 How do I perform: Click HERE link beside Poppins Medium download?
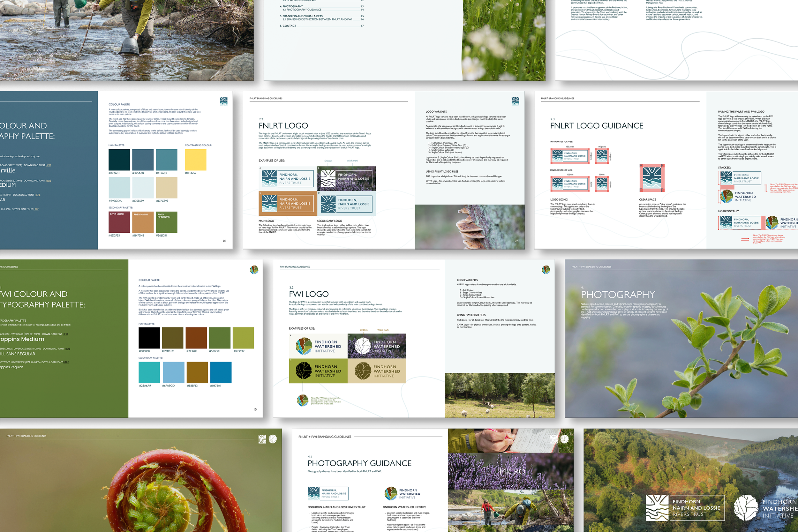pos(65,334)
